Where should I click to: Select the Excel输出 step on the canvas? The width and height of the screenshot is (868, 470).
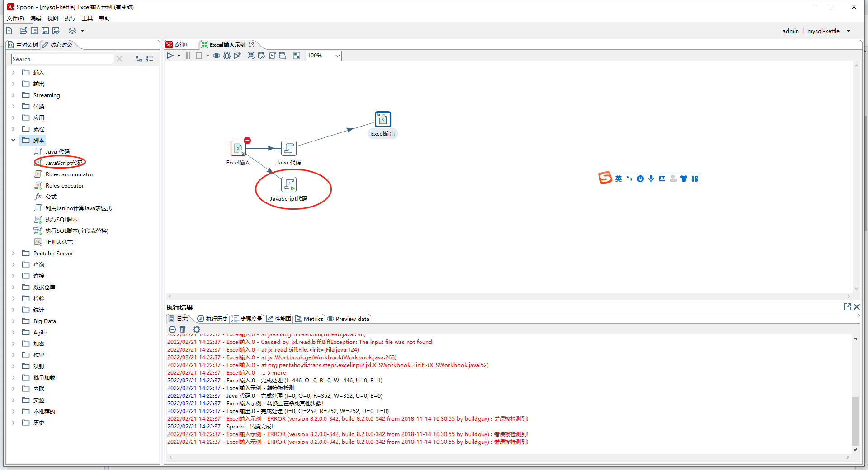click(382, 120)
